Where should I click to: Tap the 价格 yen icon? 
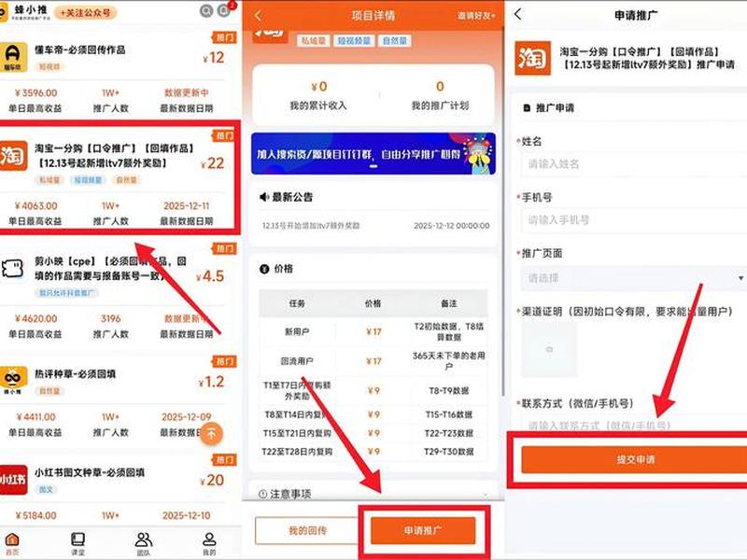pos(264,269)
